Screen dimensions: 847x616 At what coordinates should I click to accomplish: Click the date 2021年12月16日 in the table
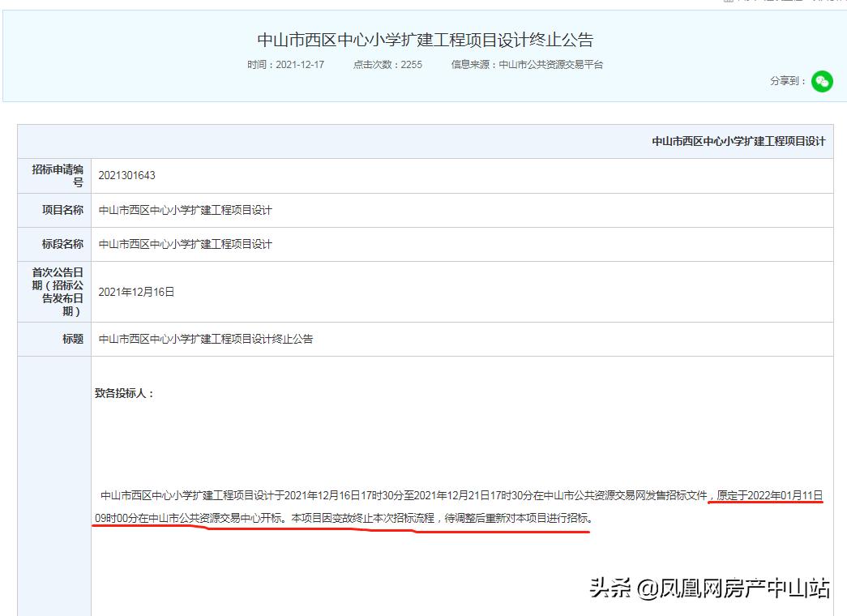(135, 290)
